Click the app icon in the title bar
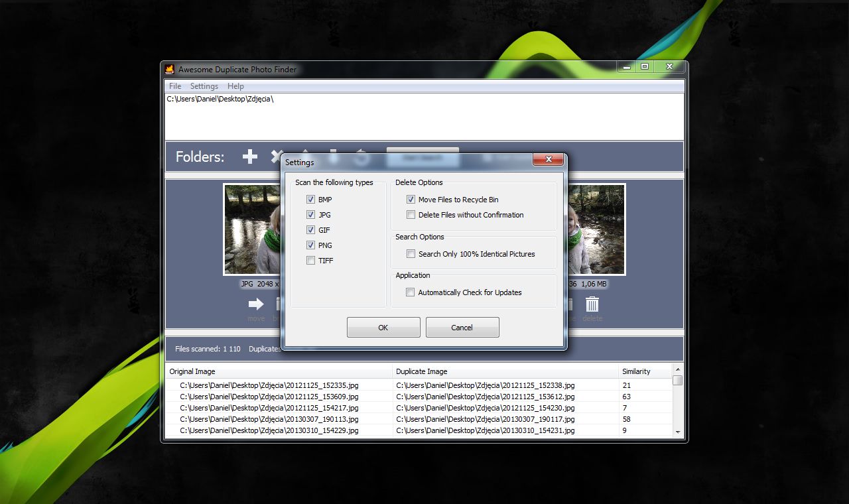 tap(170, 69)
